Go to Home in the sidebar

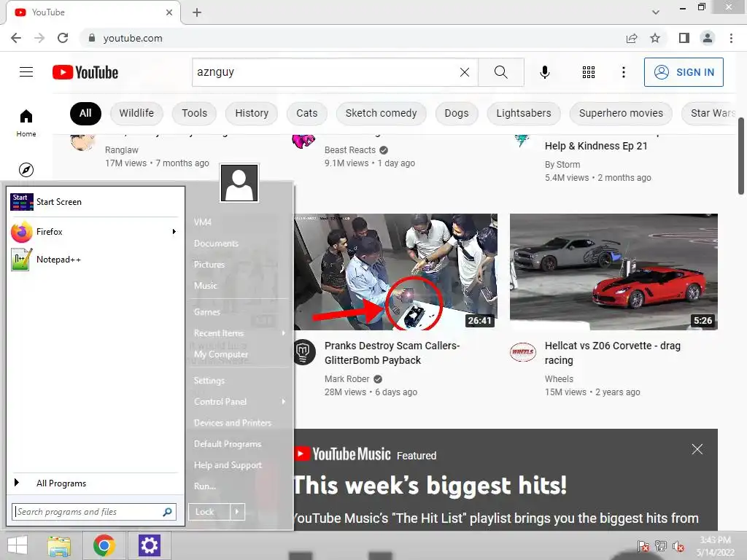26,122
